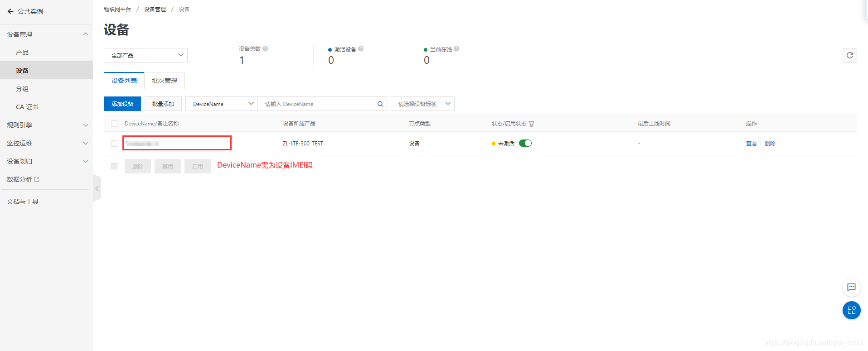Image resolution: width=868 pixels, height=351 pixels.
Task: Click the 未激活 status text
Action: 506,144
